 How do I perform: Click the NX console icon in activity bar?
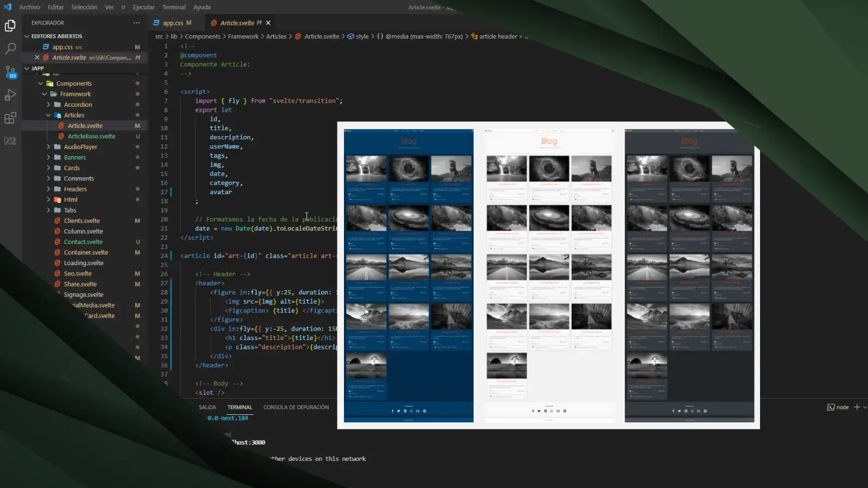[10, 140]
